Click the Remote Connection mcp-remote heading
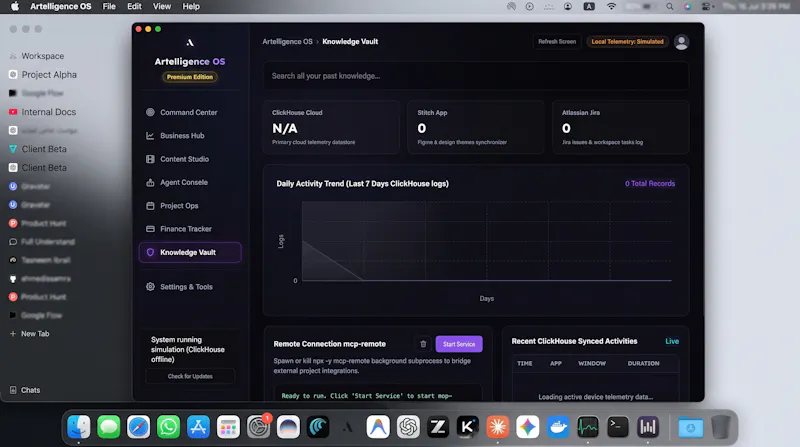Viewport: 800px width, 447px height. [x=330, y=344]
